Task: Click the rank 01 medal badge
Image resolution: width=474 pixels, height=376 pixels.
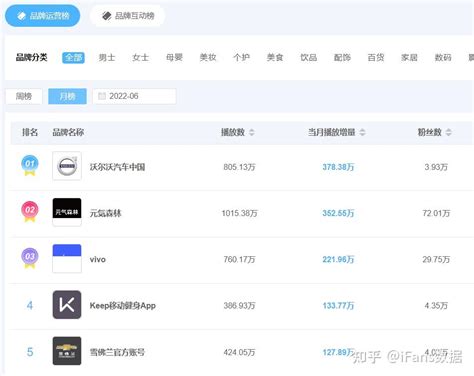Action: 30,166
